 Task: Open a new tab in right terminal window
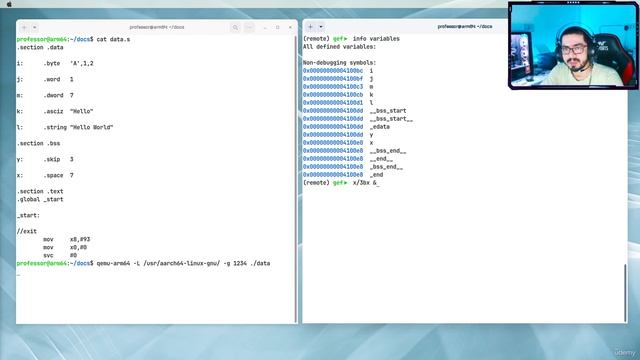[x=310, y=27]
